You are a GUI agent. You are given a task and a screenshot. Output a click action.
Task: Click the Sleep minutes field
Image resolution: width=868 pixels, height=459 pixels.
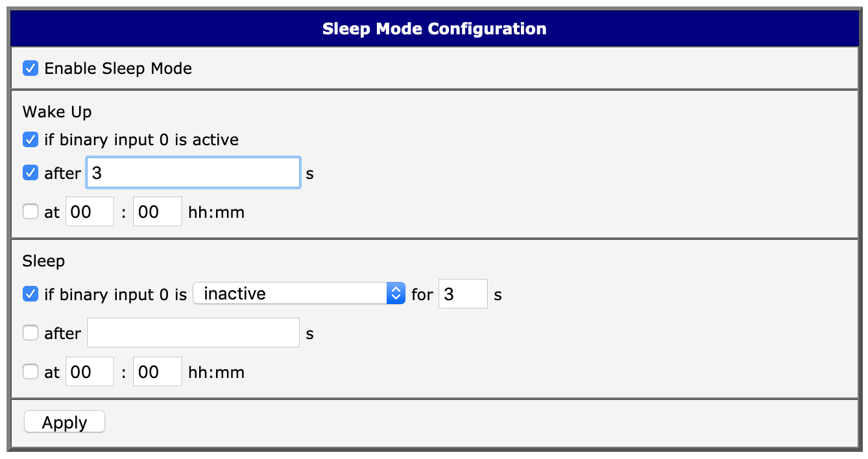pyautogui.click(x=157, y=372)
